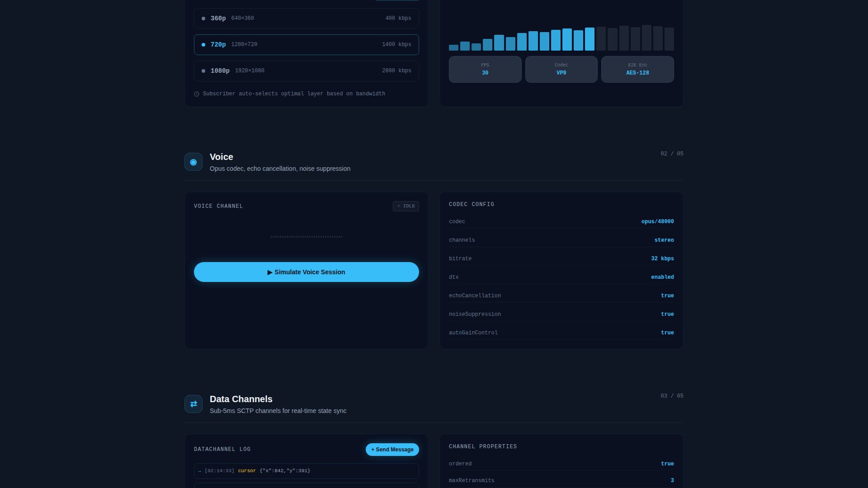Click the subscriber auto-selects note

(294, 94)
